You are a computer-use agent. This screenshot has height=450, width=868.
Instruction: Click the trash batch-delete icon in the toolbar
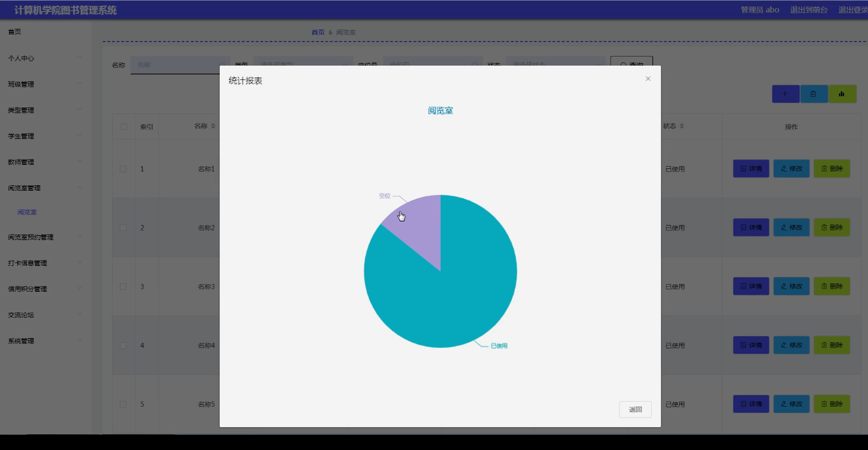click(814, 94)
